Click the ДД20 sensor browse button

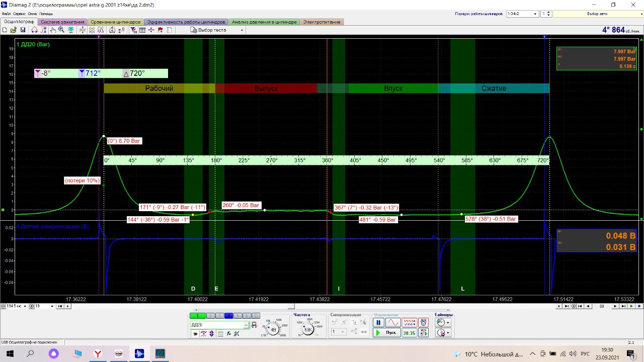(x=246, y=325)
